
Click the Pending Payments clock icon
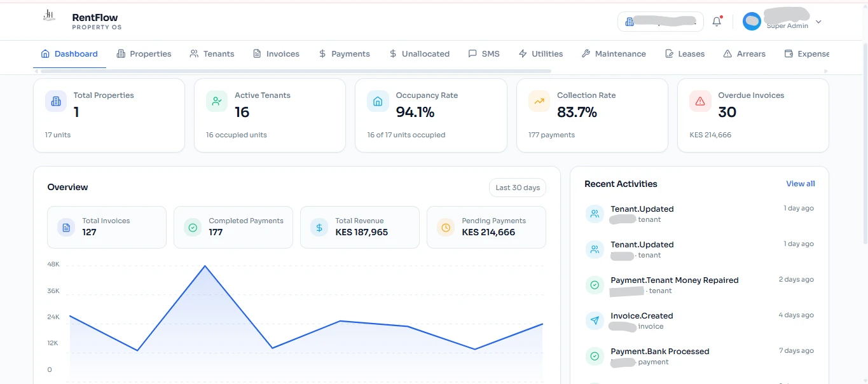(x=446, y=227)
